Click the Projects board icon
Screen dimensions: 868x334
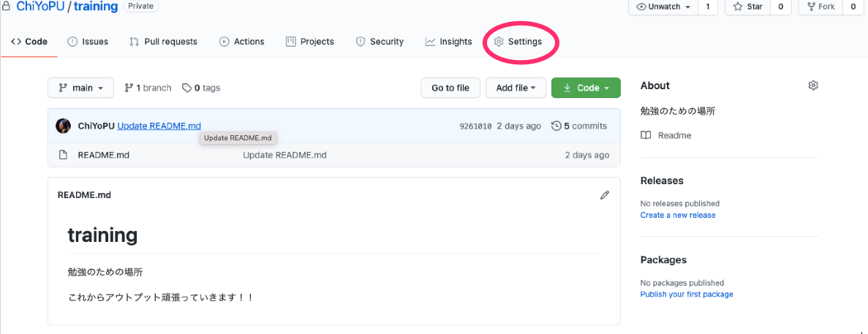point(290,42)
